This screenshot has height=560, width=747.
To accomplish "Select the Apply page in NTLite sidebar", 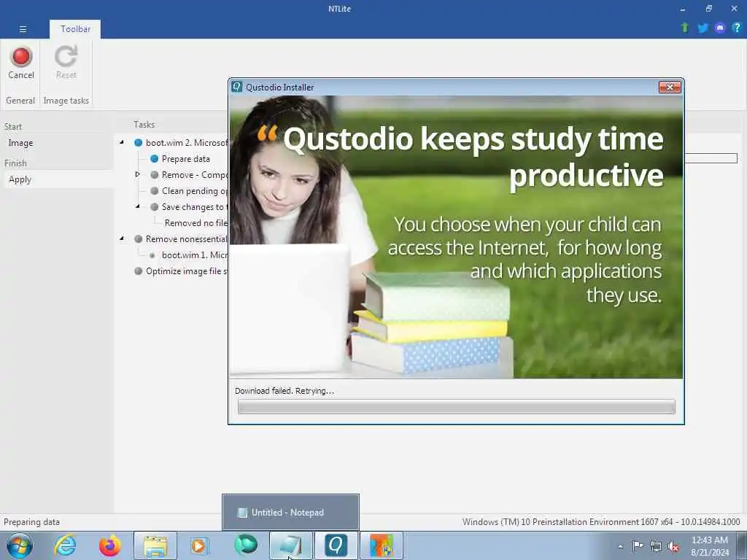I will (x=20, y=179).
